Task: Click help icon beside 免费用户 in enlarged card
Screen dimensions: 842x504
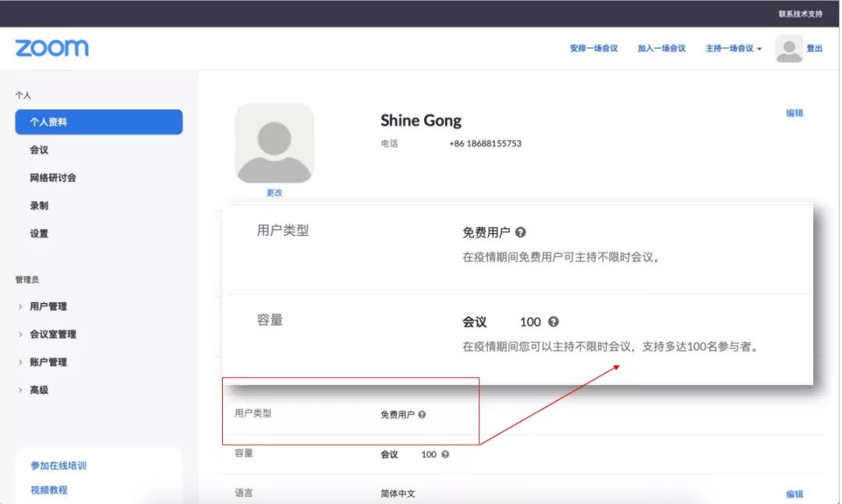Action: click(520, 232)
